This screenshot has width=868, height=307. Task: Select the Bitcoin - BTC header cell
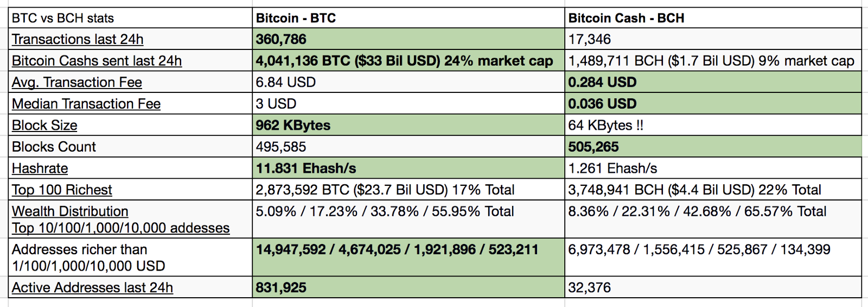408,18
